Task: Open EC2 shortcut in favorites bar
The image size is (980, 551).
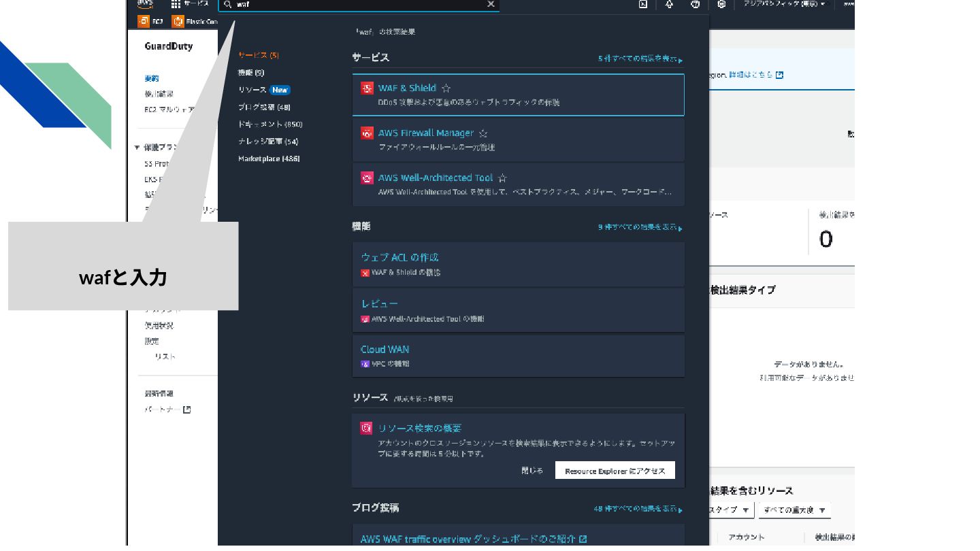Action: 151,21
